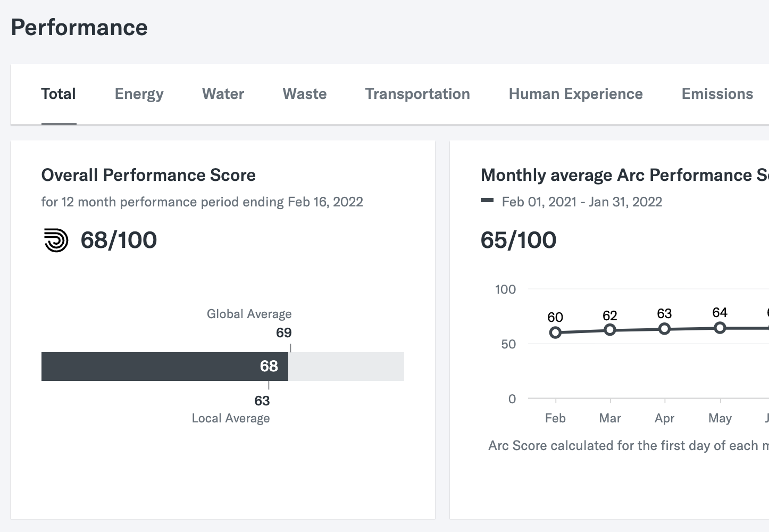Screen dimensions: 769x532
Task: Click the 0 y-axis label
Action: click(512, 399)
